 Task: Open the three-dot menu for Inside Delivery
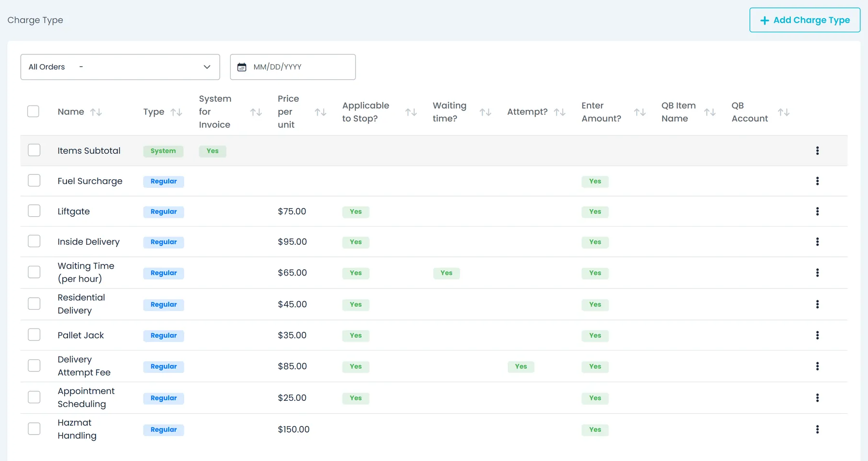pos(817,242)
